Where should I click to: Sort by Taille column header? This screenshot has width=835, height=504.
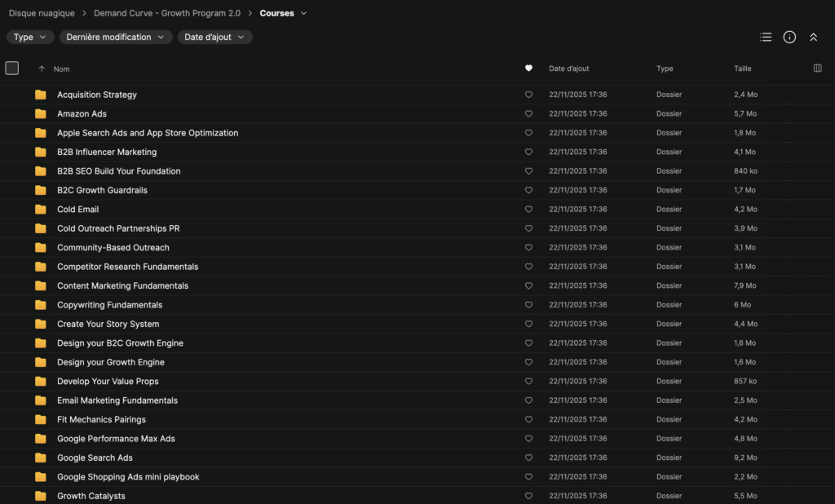coord(742,69)
